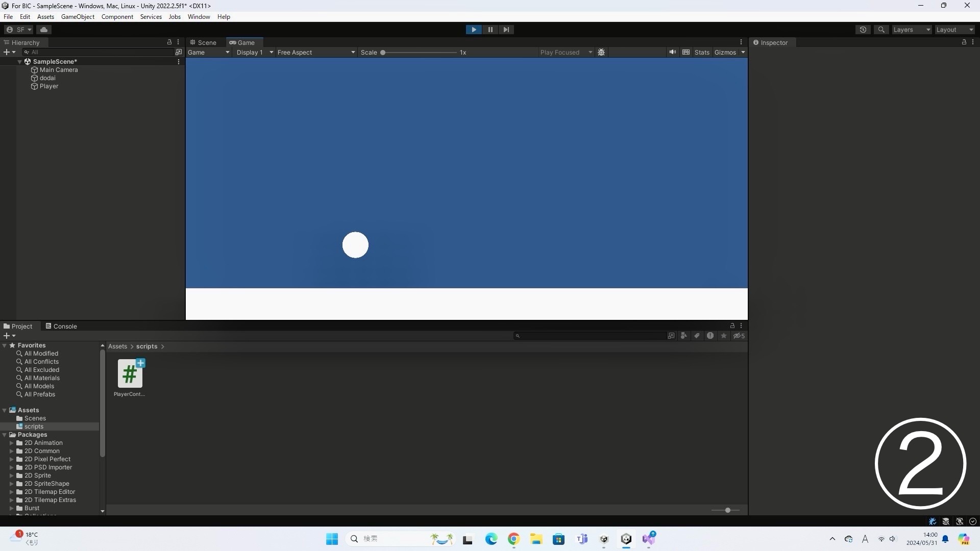Toggle the Hierarchy panel lock icon
The image size is (980, 551).
tap(169, 42)
